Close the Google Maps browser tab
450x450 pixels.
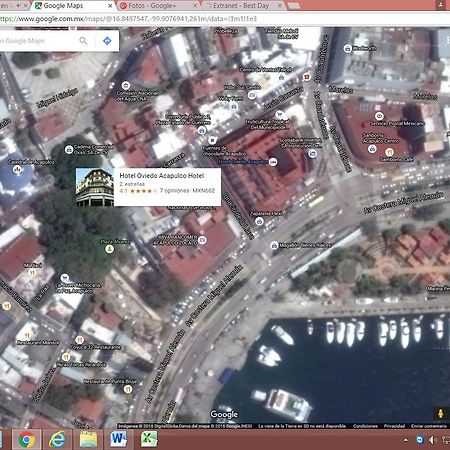tap(110, 6)
